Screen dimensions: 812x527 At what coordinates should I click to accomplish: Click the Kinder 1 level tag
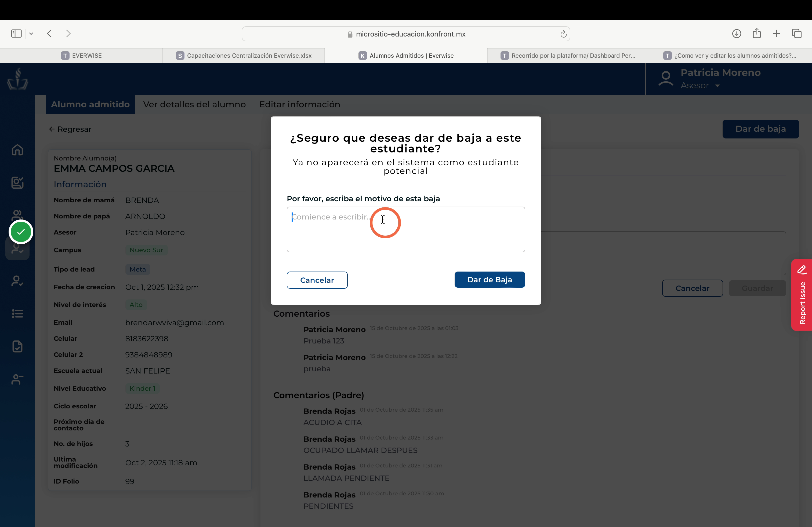click(x=142, y=389)
